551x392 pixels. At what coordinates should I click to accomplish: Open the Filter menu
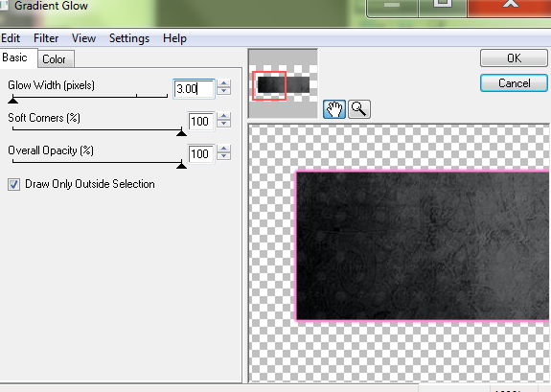click(x=46, y=38)
